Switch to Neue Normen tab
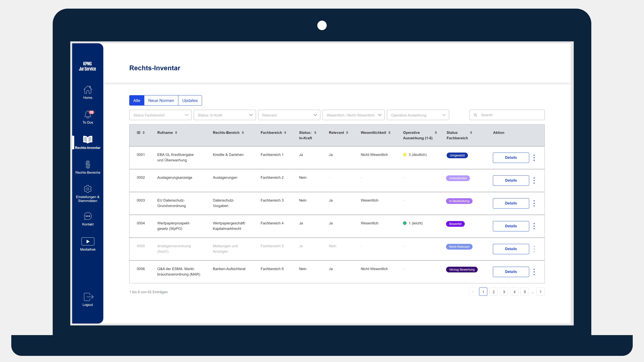The width and height of the screenshot is (644, 362). tap(161, 100)
